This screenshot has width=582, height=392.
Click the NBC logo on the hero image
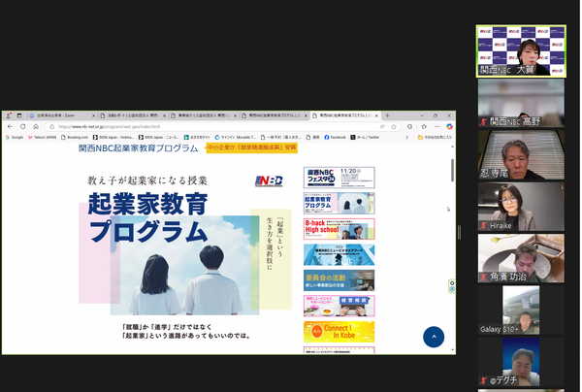coord(269,180)
